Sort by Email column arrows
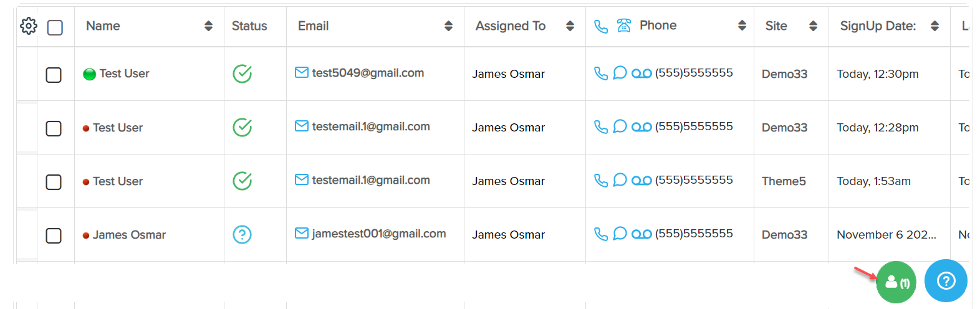Viewport: 980px width, 309px height. coord(448,26)
